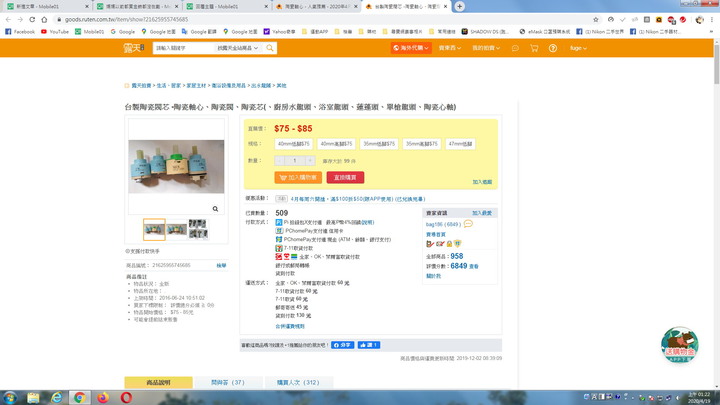Launch Opera from the taskbar

[x=126, y=398]
